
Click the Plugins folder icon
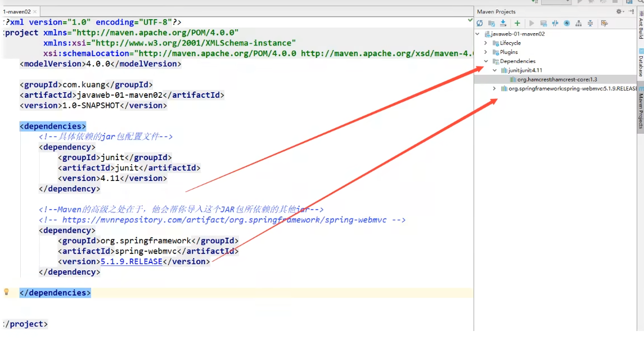(x=496, y=52)
